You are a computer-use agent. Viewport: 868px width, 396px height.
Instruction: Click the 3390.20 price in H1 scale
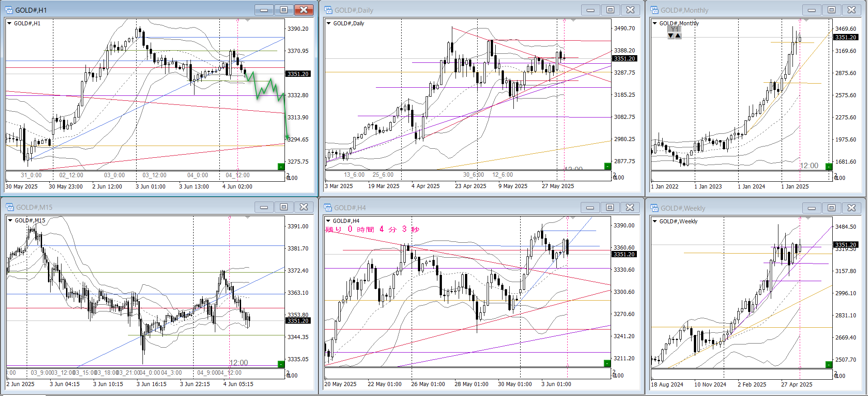(298, 28)
